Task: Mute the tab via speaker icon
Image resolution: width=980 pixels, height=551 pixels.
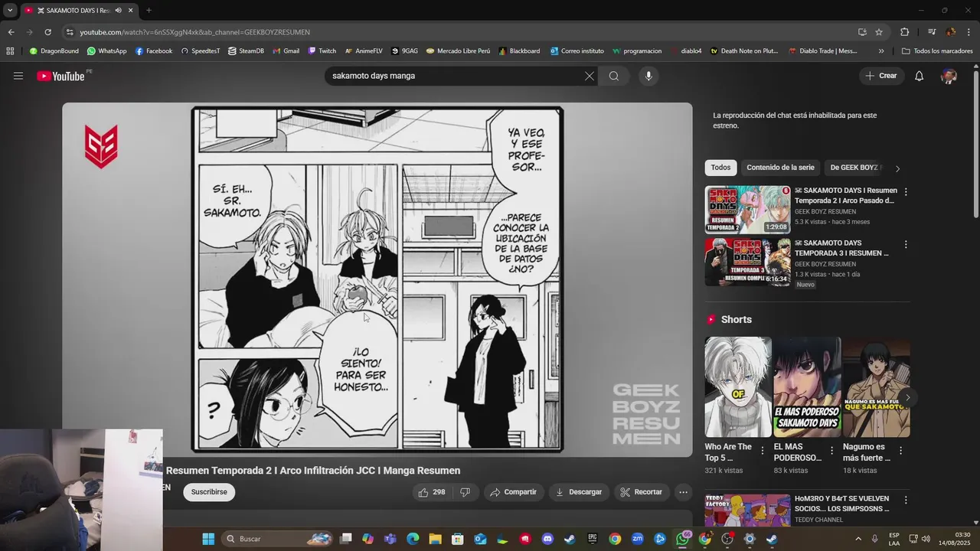Action: [x=118, y=11]
